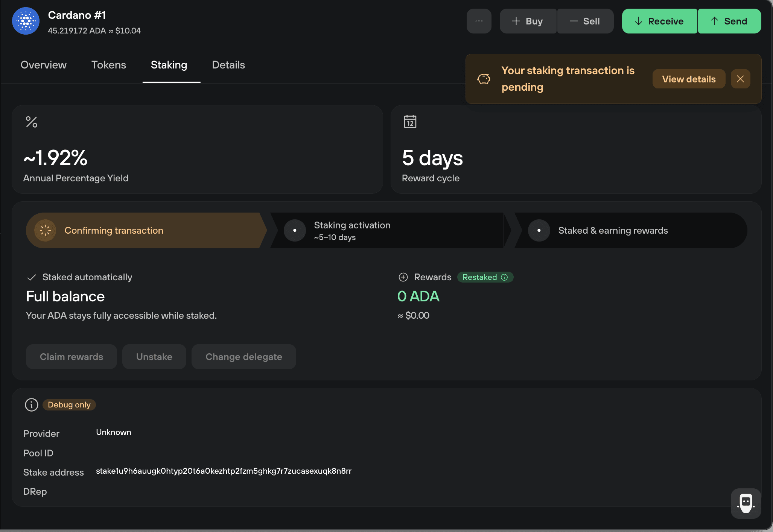Screen dimensions: 773x532
Task: Click the Buy button
Action: pyautogui.click(x=528, y=21)
